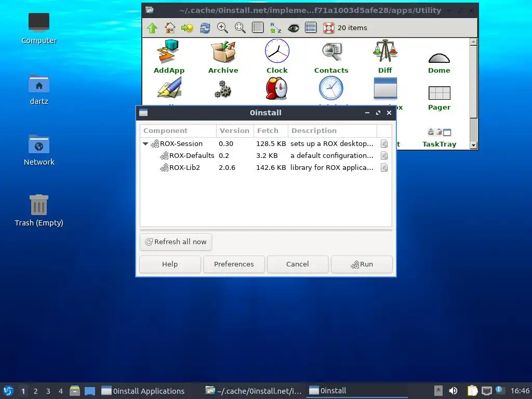532x399 pixels.
Task: Click the Fetch column header
Action: [x=271, y=130]
